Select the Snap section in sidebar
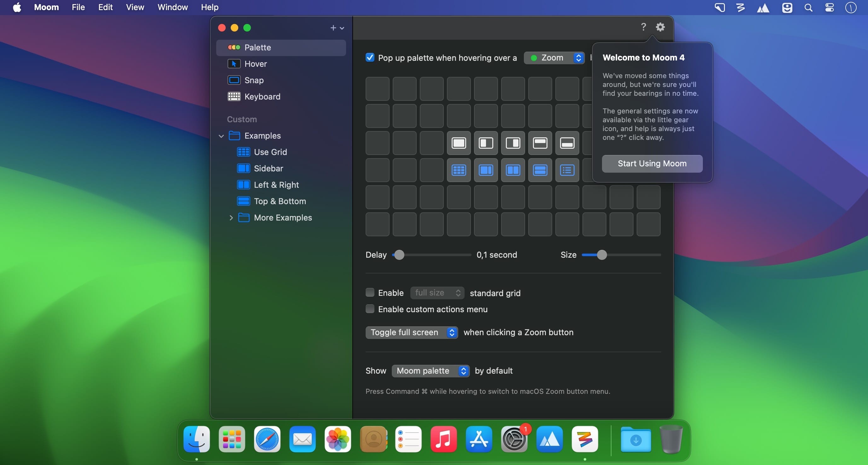This screenshot has height=465, width=868. 254,80
